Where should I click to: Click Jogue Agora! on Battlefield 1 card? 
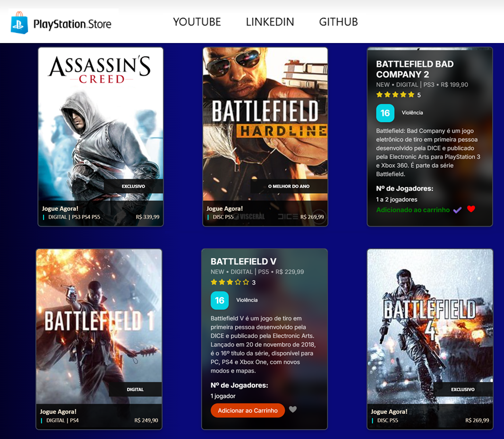click(x=58, y=412)
